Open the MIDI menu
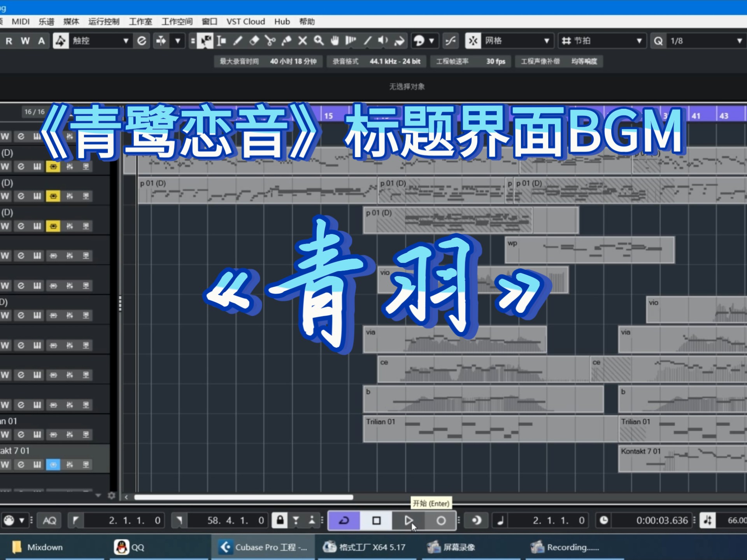The width and height of the screenshot is (747, 560). 21,22
